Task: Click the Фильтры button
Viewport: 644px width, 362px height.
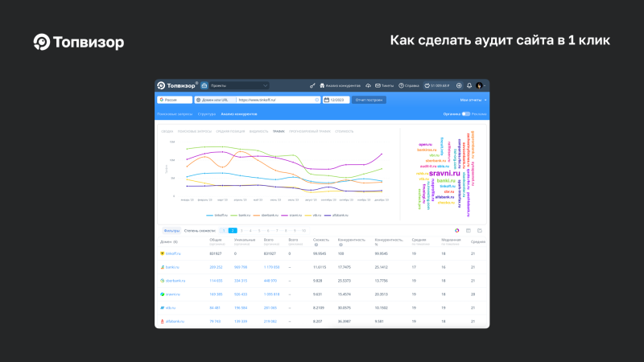Action: [x=171, y=231]
